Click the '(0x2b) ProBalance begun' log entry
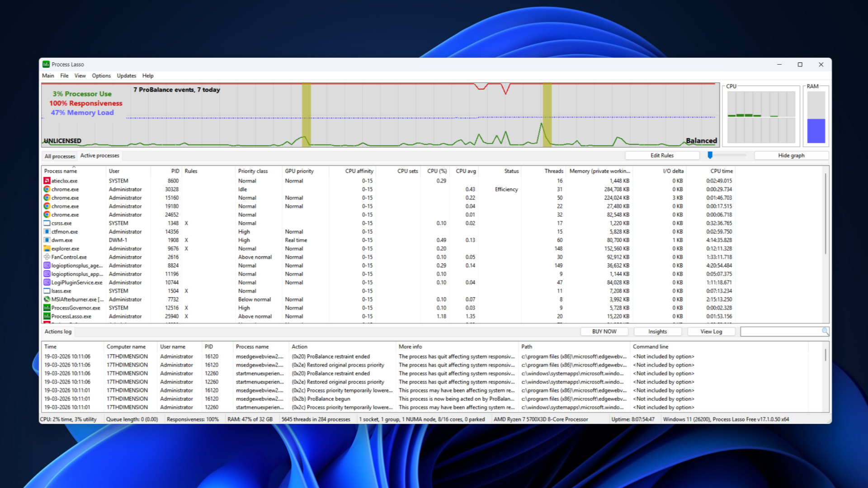The image size is (868, 488). pyautogui.click(x=321, y=399)
